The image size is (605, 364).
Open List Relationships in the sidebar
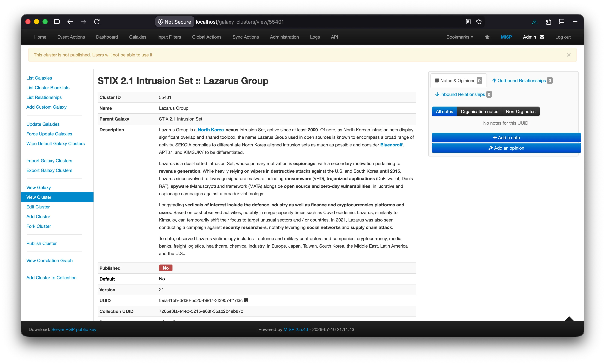click(x=44, y=97)
